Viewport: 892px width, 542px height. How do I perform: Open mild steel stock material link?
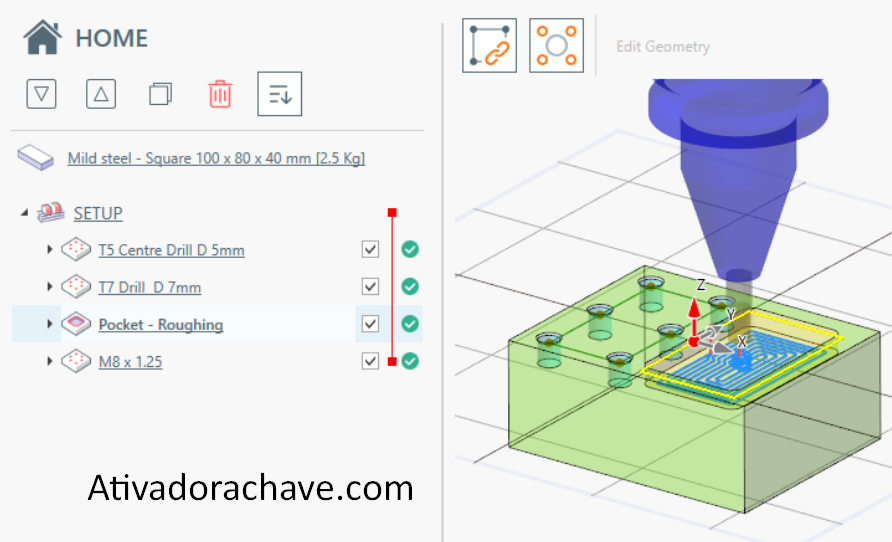pos(215,158)
